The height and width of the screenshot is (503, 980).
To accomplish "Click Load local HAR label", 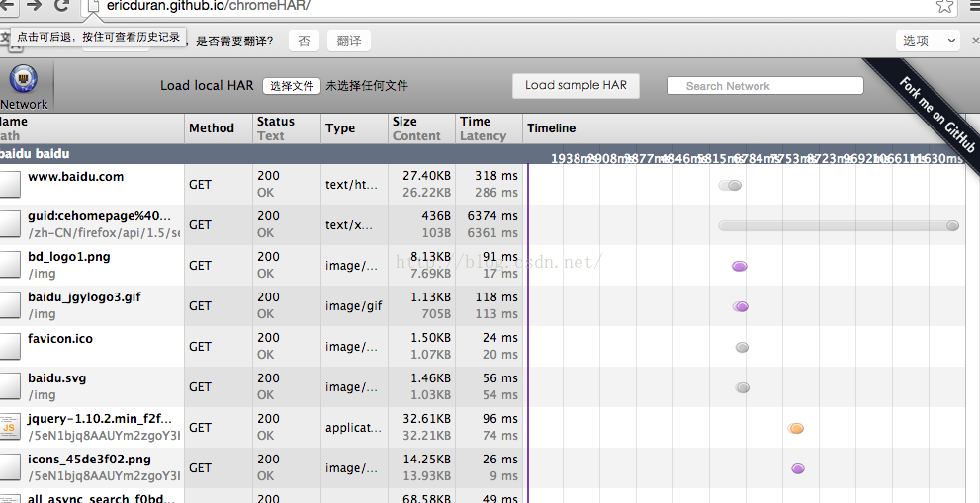I will point(207,86).
